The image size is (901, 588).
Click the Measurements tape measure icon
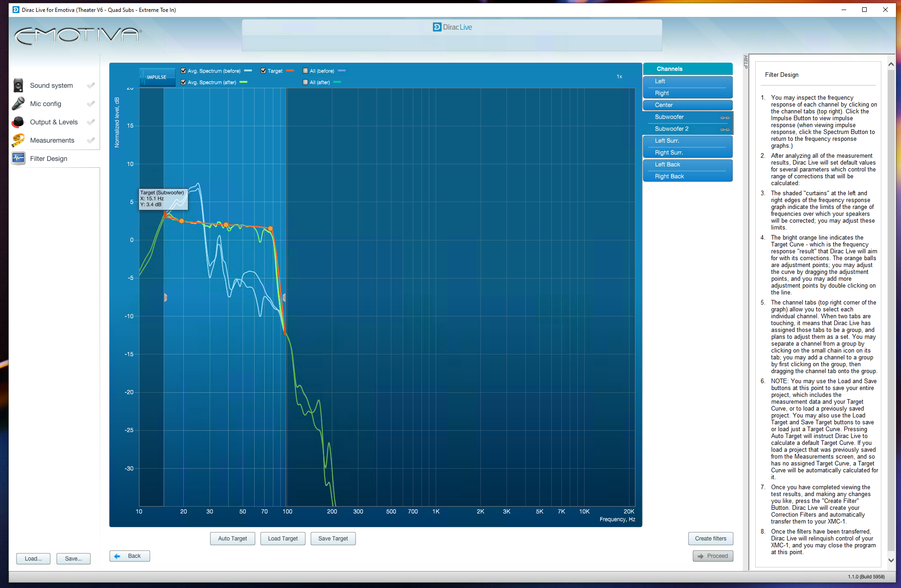point(18,140)
